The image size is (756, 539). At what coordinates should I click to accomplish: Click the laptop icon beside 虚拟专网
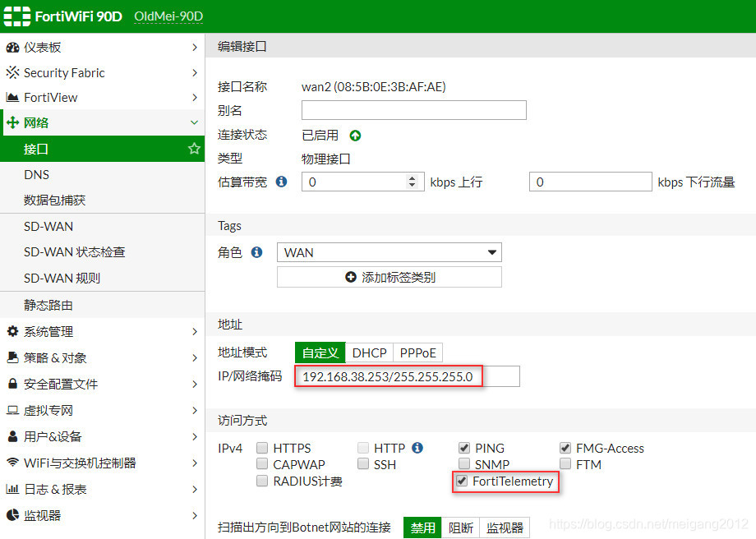(x=12, y=410)
